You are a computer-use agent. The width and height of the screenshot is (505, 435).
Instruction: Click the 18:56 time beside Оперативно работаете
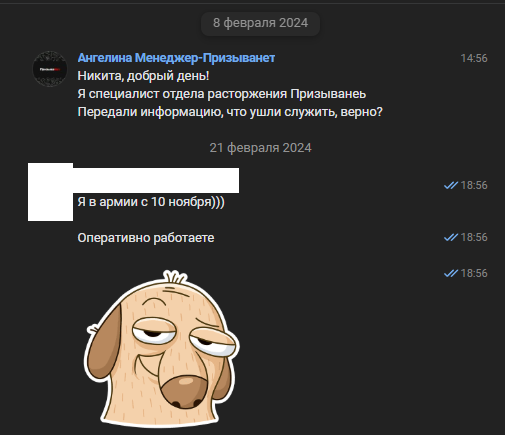coord(474,237)
